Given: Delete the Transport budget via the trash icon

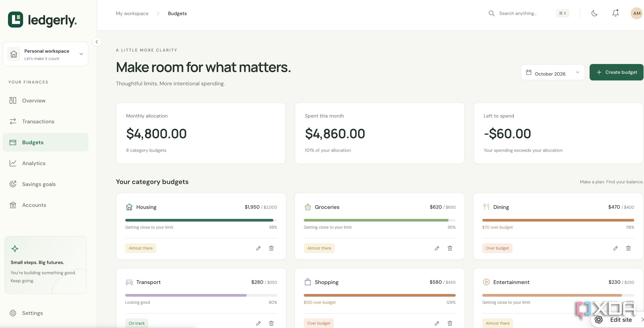Looking at the screenshot, I should point(271,323).
